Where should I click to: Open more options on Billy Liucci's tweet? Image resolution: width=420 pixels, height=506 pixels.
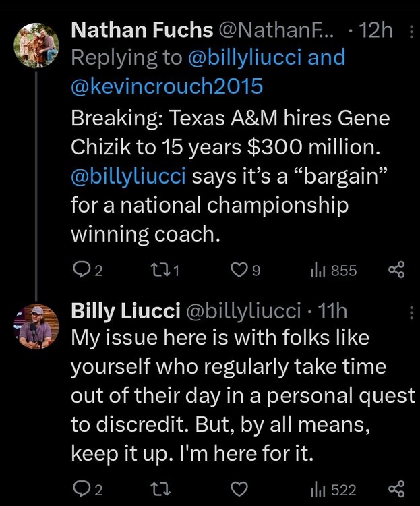coord(412,312)
